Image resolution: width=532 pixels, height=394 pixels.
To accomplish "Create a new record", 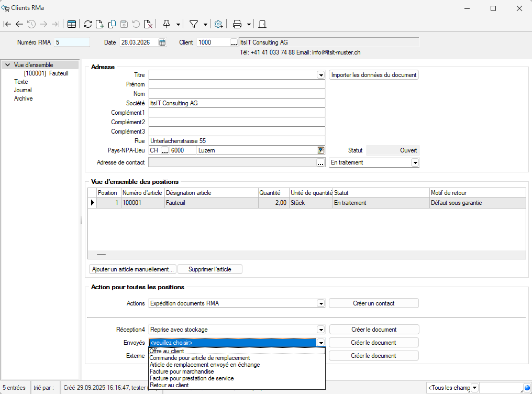I will (x=100, y=24).
